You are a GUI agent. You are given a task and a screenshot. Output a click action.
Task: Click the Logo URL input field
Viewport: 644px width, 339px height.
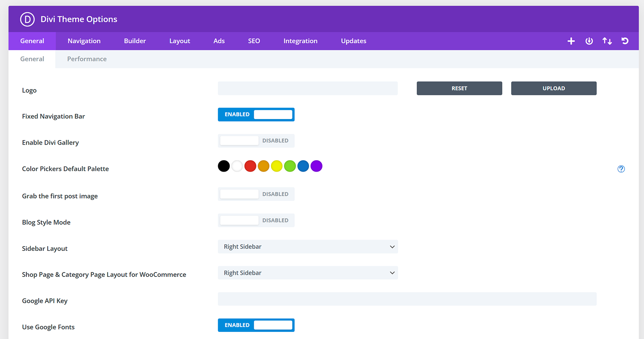click(308, 88)
